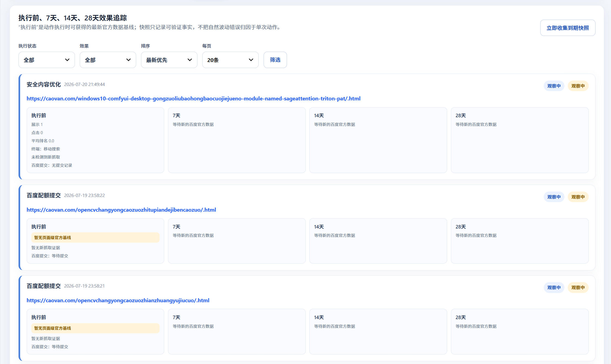Screen dimensions: 611x364
Task: Click the 筛选 button
Action: point(275,60)
